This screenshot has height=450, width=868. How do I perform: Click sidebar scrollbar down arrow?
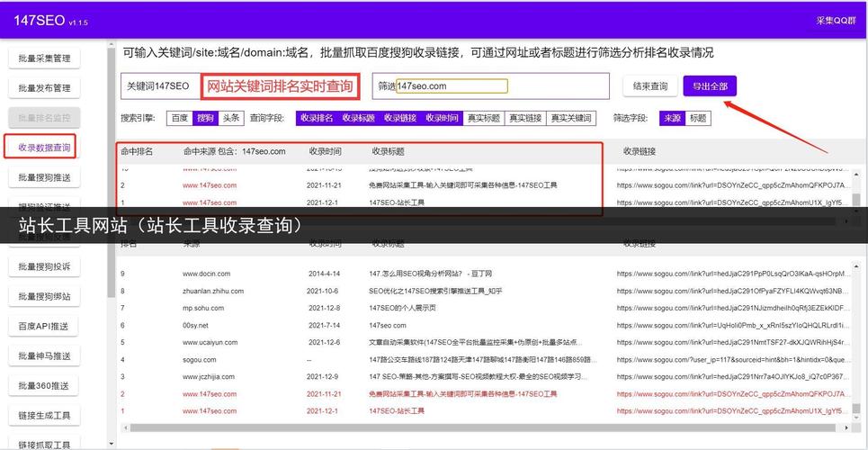pos(112,444)
